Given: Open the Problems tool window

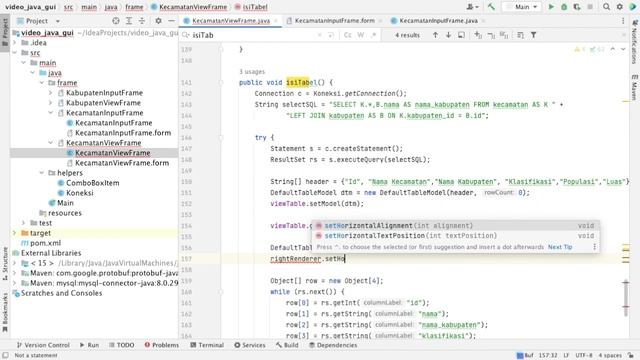Looking at the screenshot, I should [162, 345].
